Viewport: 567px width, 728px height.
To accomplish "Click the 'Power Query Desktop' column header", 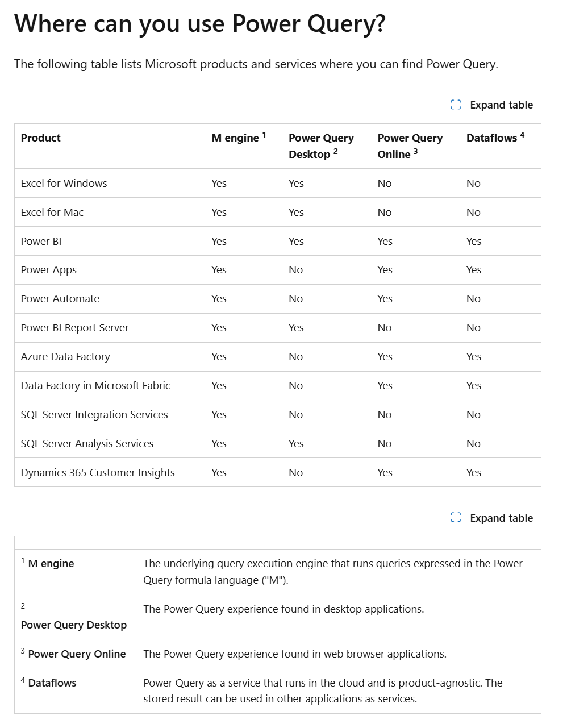I will click(321, 146).
